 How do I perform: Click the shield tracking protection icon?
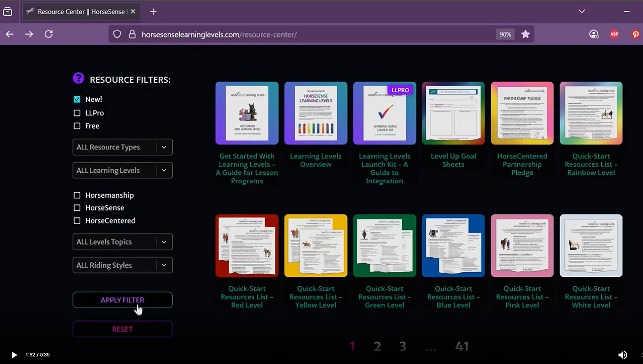pos(117,34)
